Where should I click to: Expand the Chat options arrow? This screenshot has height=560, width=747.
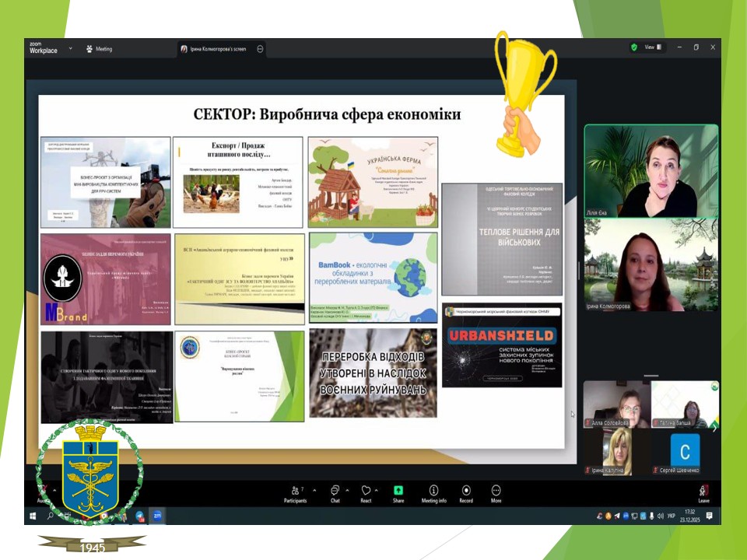pyautogui.click(x=348, y=490)
